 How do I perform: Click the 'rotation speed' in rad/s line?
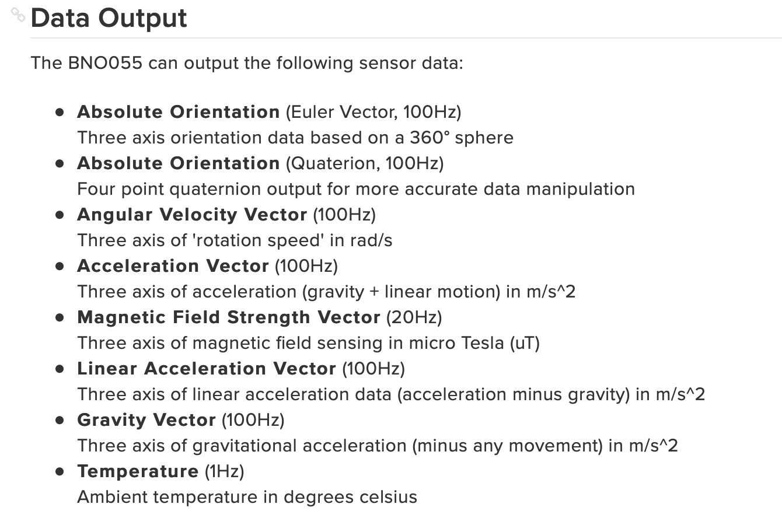click(235, 240)
